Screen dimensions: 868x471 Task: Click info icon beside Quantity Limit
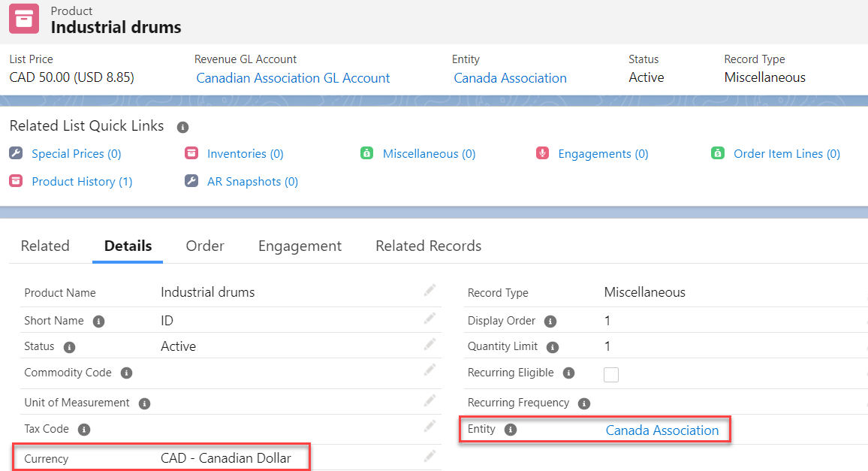(553, 347)
